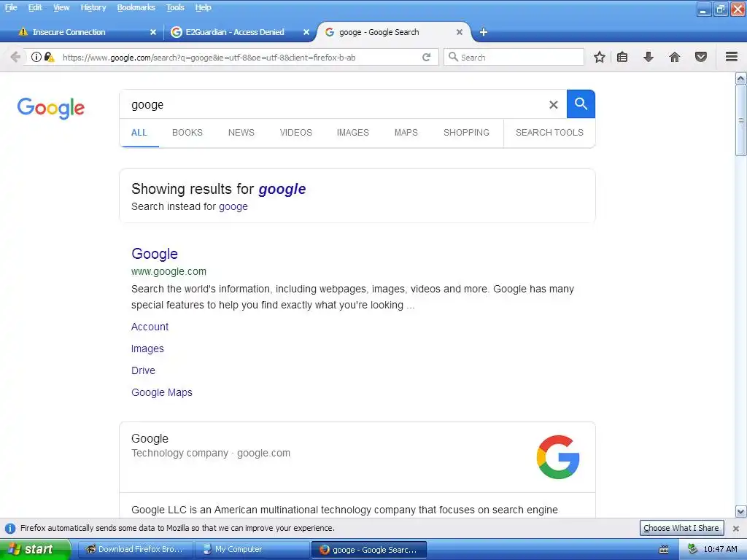Open the View menu
The image size is (747, 560).
coord(61,7)
